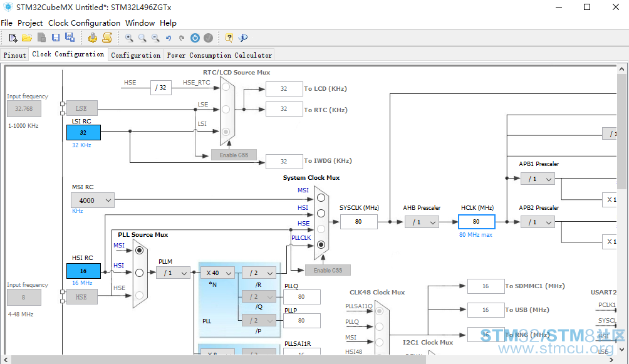Select LSI in RTC/LCD Source Mux
Screen dimensions: 629x364
(x=226, y=132)
